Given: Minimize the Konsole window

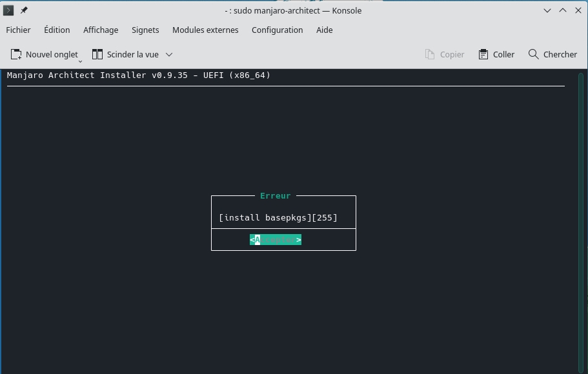Looking at the screenshot, I should point(547,10).
